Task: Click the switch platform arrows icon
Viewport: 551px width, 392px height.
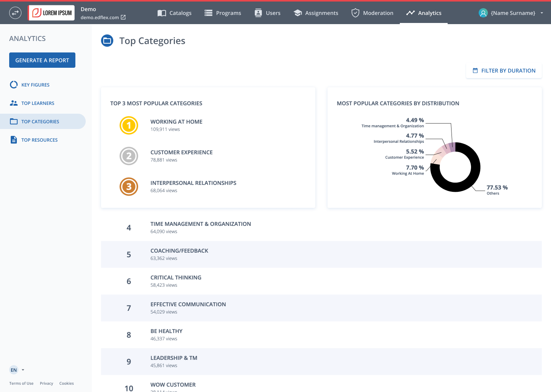Action: point(15,13)
